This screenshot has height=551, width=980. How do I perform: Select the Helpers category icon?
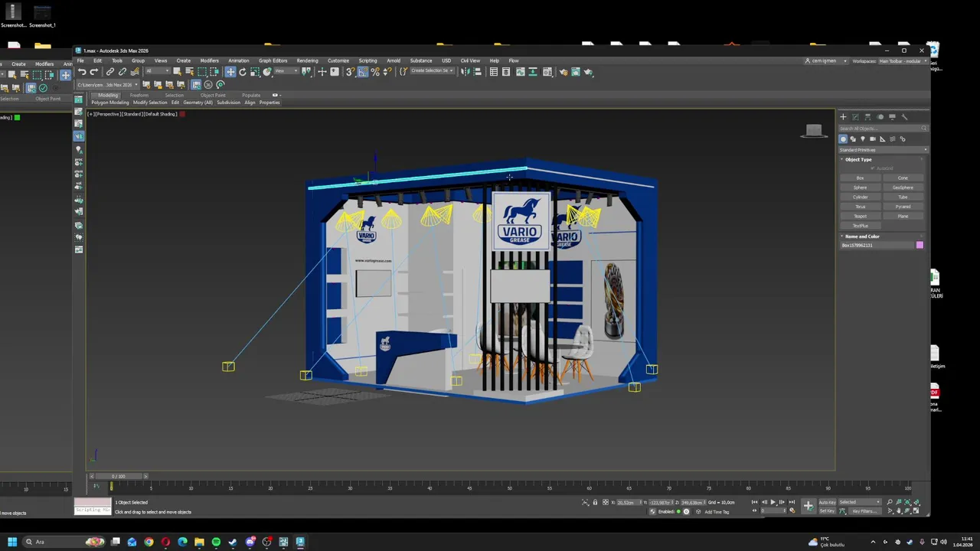pos(883,139)
